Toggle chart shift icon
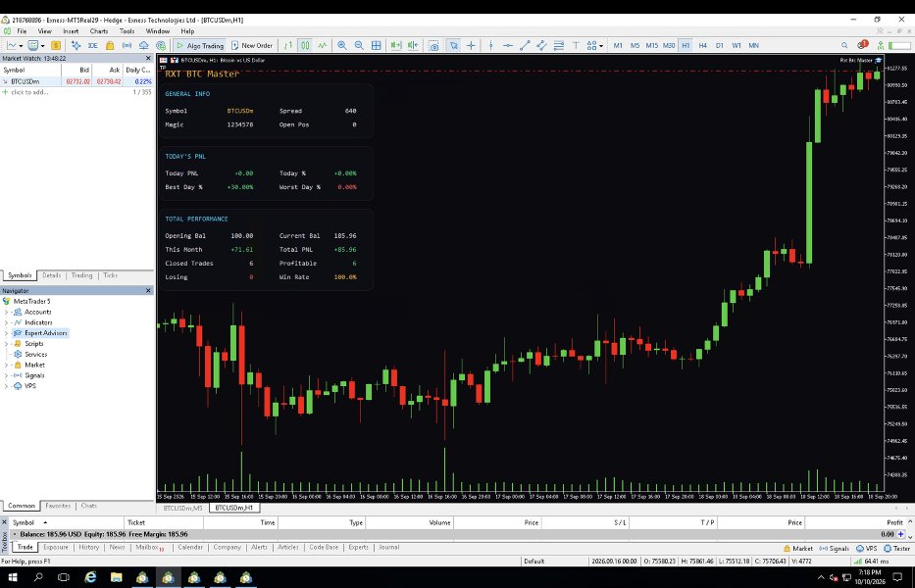This screenshot has width=915, height=588. pos(413,45)
